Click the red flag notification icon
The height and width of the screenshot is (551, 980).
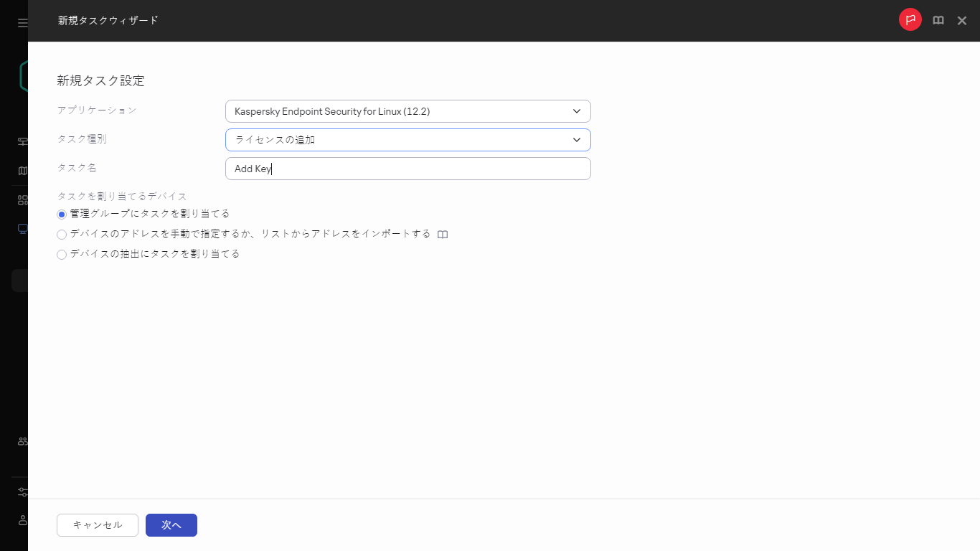(910, 20)
